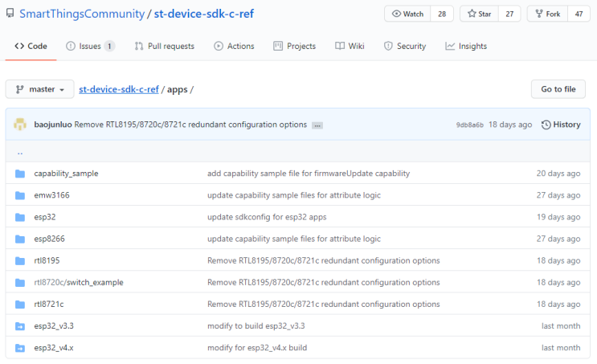The height and width of the screenshot is (364, 597).
Task: Open the baojunluo author link
Action: coord(53,125)
